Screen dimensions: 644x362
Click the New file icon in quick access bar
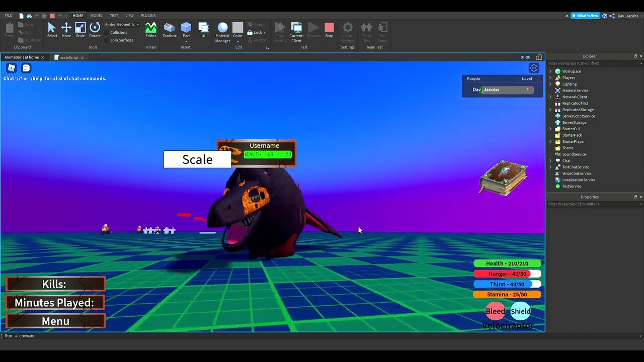click(21, 16)
